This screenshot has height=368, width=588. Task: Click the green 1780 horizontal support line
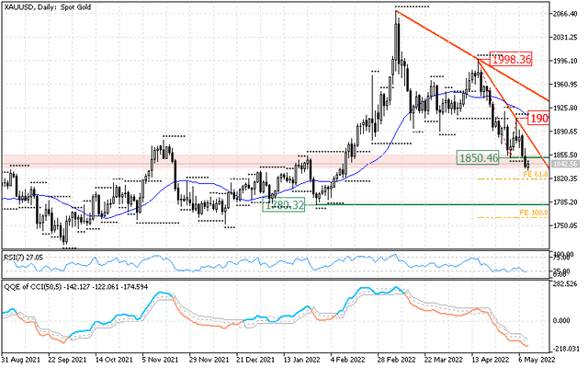[427, 204]
